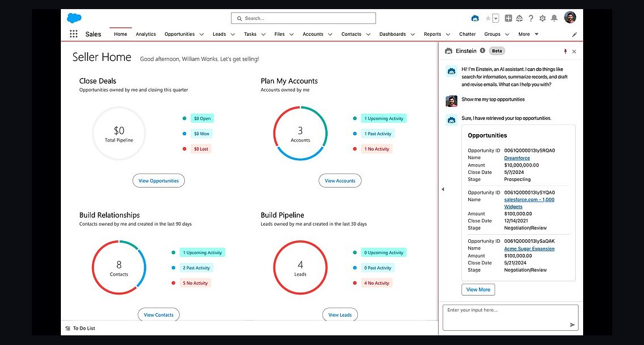
Task: Open the Einstein assistant icon in header
Action: [x=475, y=18]
